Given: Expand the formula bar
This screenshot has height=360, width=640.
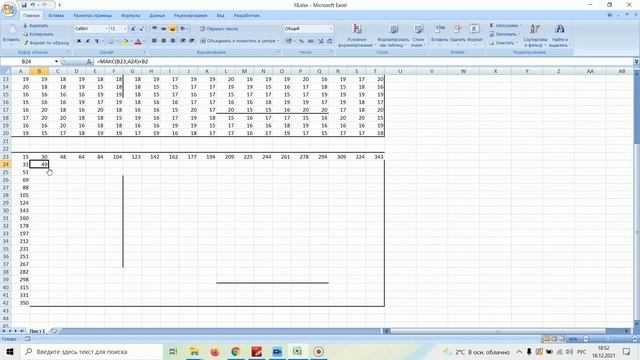Looking at the screenshot, I should pyautogui.click(x=636, y=62).
